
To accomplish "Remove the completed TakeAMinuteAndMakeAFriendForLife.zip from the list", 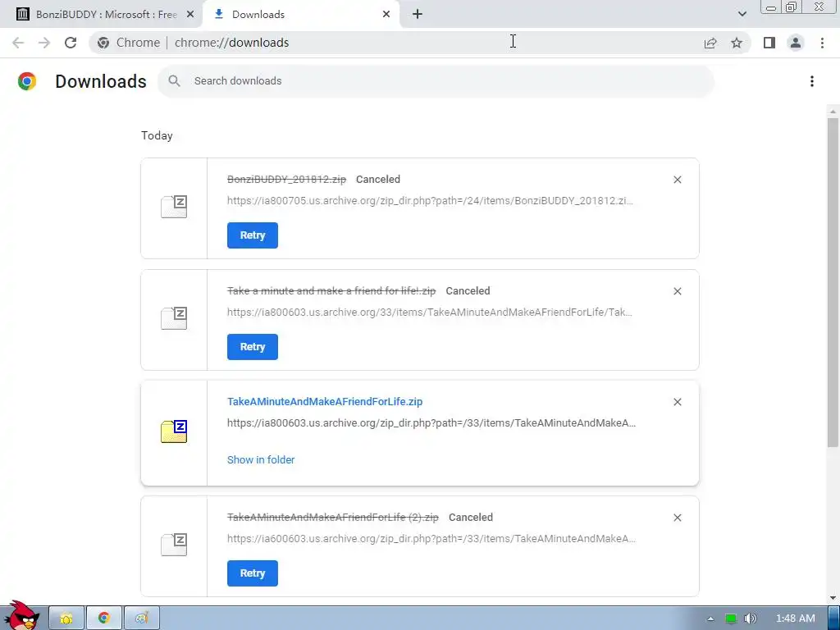I will tap(677, 402).
